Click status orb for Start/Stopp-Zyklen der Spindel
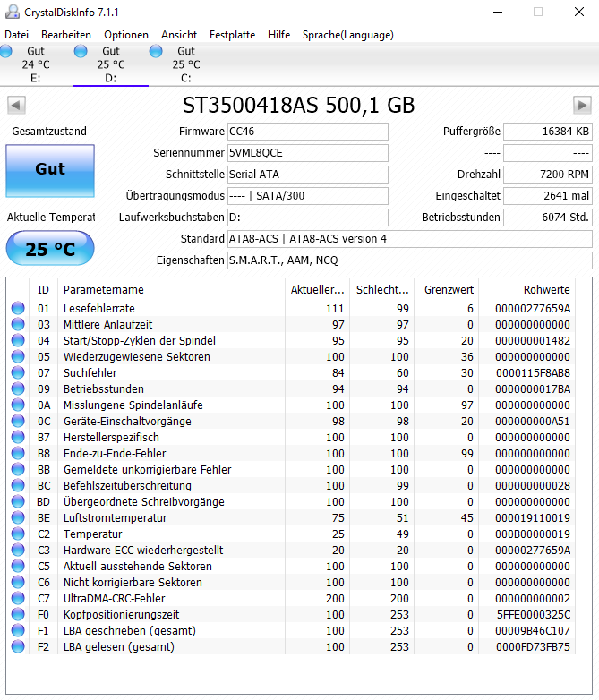Screen dimensions: 599x700 pos(18,340)
